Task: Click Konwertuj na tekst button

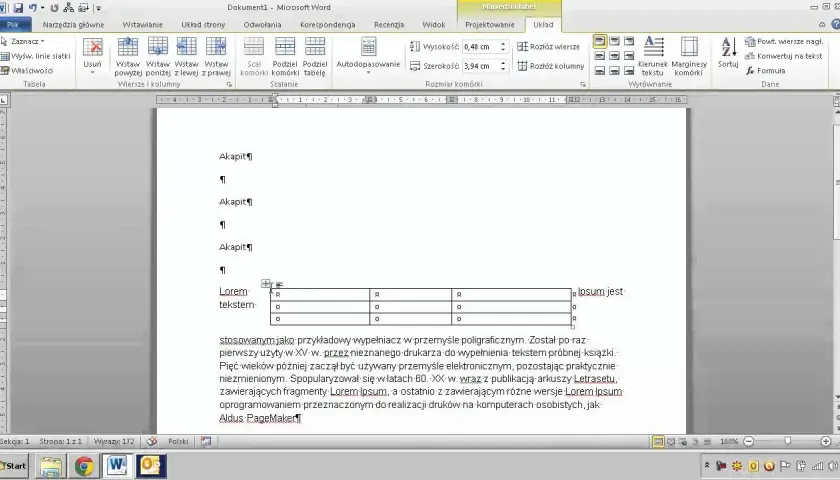Action: coord(783,56)
